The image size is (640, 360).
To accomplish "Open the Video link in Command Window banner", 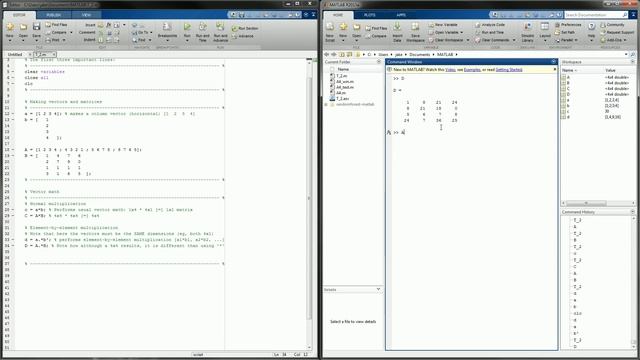I will pos(450,70).
